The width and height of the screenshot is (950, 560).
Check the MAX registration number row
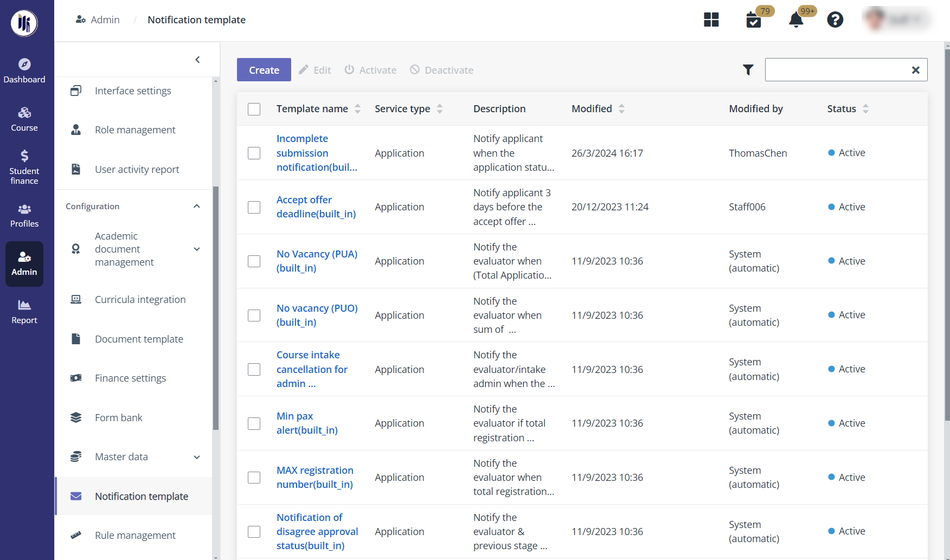pos(254,478)
